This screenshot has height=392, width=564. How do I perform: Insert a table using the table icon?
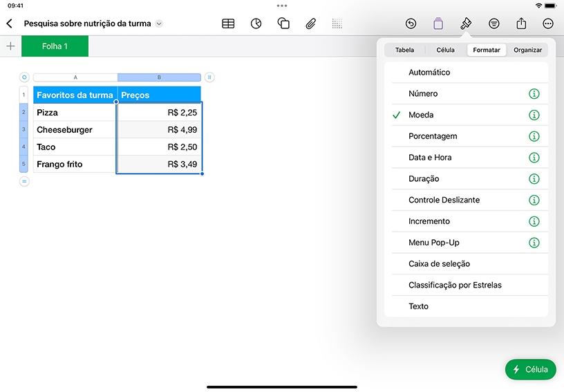coord(228,24)
